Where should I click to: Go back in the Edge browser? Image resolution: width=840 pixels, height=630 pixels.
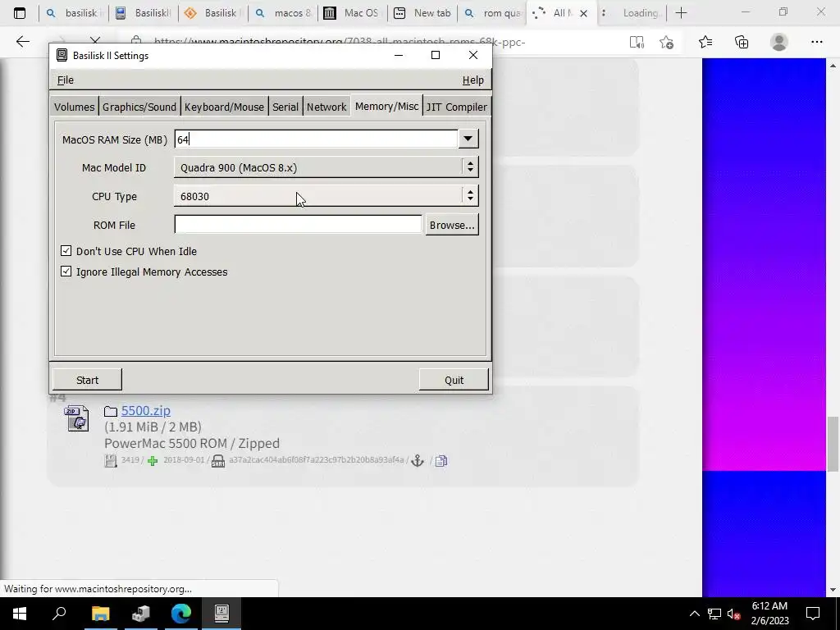[x=22, y=42]
